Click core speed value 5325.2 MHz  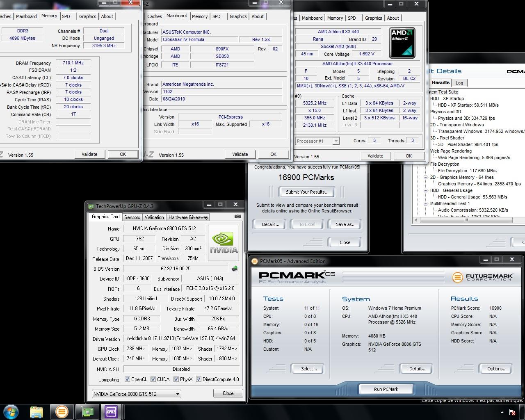pos(315,103)
